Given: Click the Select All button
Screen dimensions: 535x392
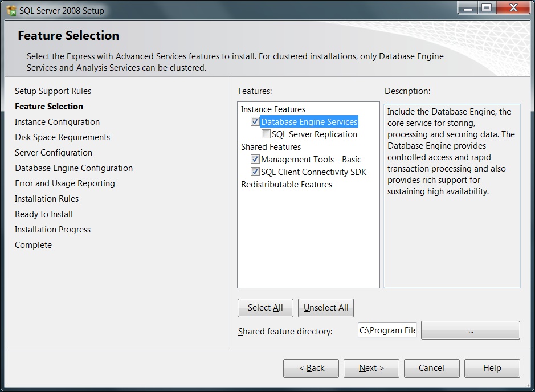Looking at the screenshot, I should [x=265, y=308].
